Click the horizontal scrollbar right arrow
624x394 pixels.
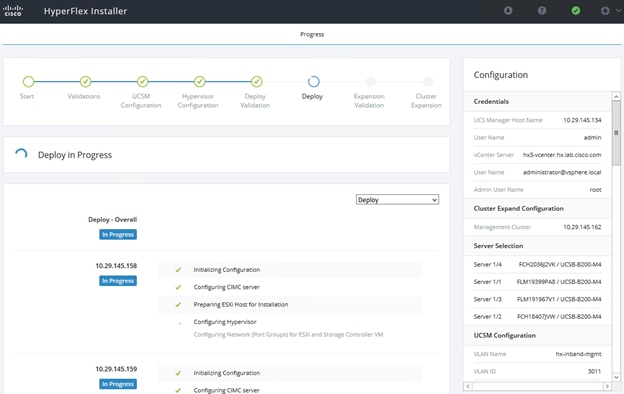click(607, 386)
